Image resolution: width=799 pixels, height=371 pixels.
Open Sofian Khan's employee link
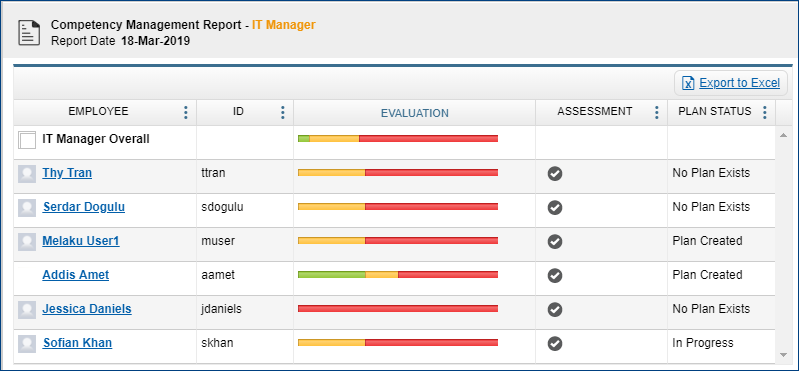(77, 342)
